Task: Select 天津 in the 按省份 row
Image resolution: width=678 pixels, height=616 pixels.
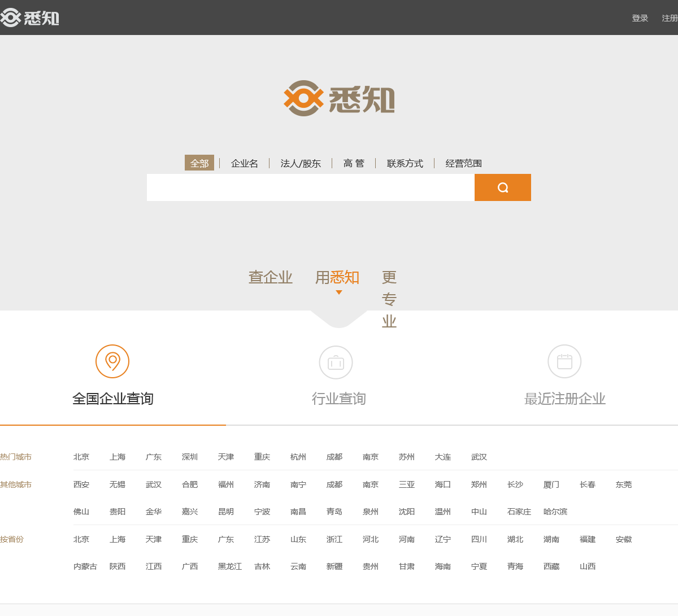Action: click(x=154, y=539)
